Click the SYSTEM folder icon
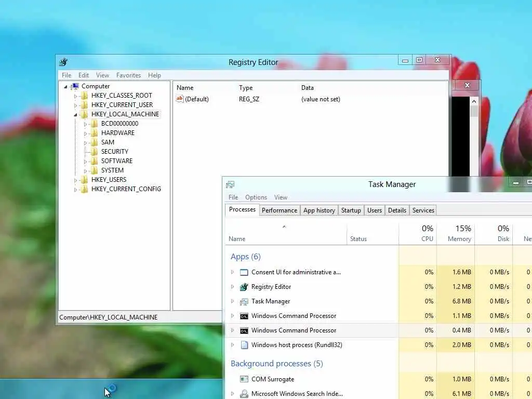 (95, 170)
